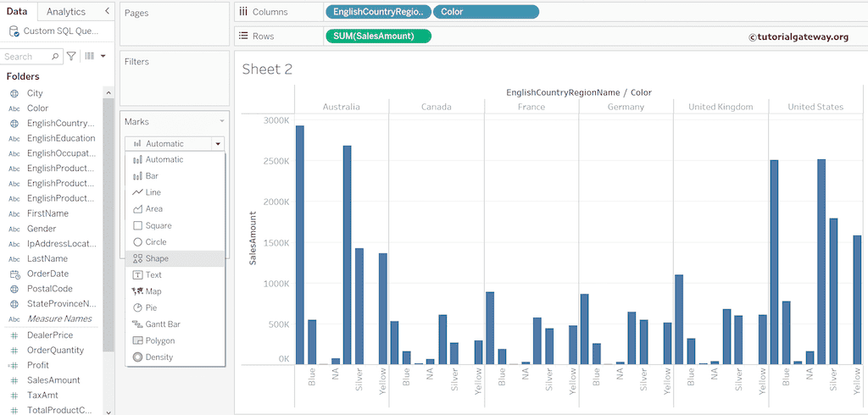
Task: Click the globe icon next to City
Action: 14,93
